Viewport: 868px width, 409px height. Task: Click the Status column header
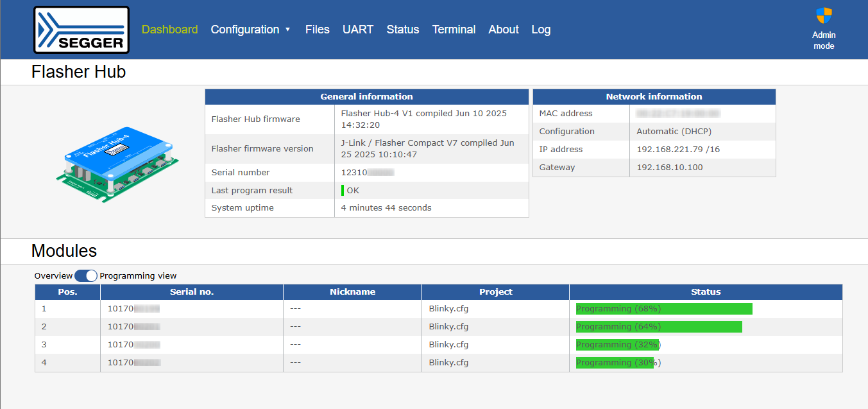pyautogui.click(x=706, y=292)
